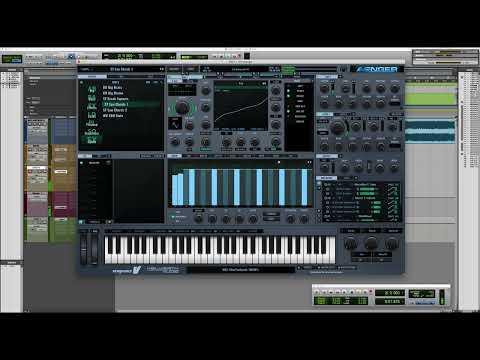Image resolution: width=480 pixels, height=360 pixels.
Task: Select the highlighted bottom category icon in the browser
Action: [92, 140]
